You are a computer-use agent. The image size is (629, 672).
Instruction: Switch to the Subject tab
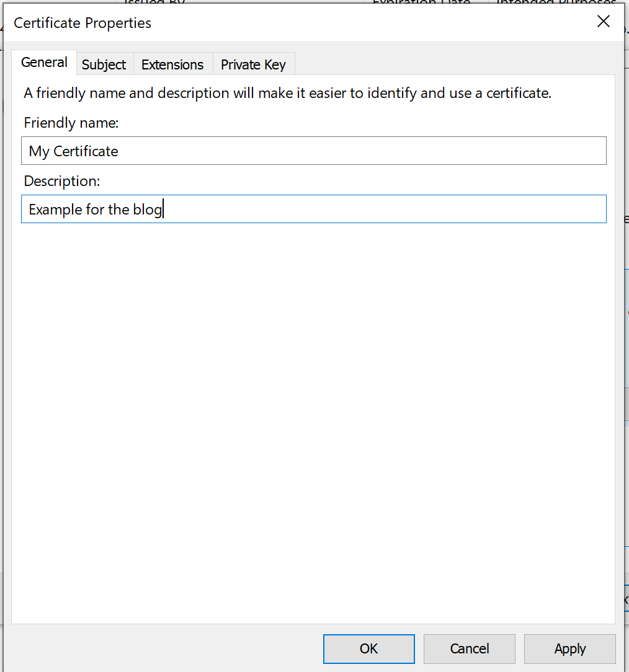coord(104,64)
